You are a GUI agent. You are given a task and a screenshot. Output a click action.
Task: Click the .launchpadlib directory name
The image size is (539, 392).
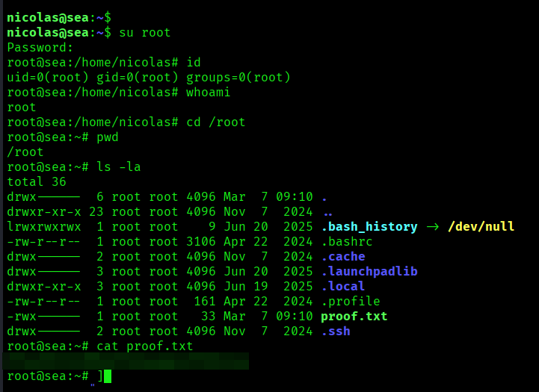point(369,271)
